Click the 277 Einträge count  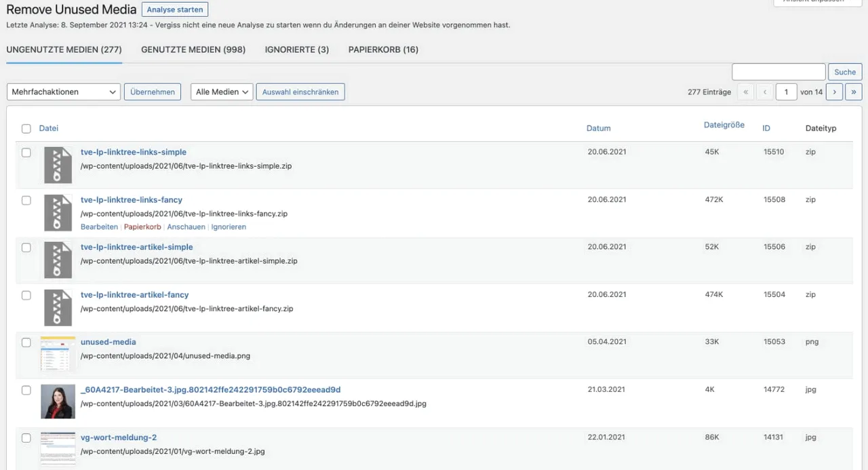tap(709, 92)
